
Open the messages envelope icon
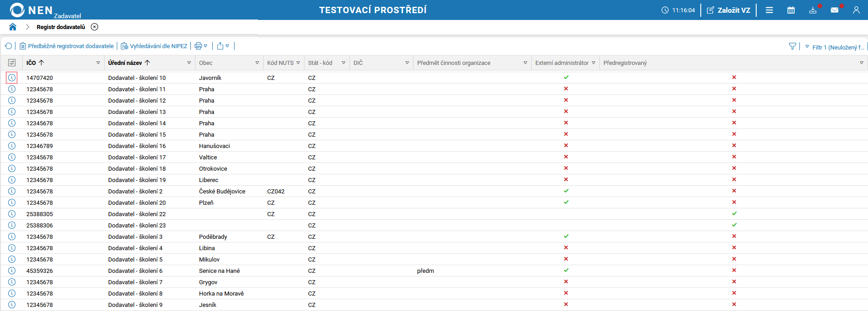pyautogui.click(x=835, y=10)
